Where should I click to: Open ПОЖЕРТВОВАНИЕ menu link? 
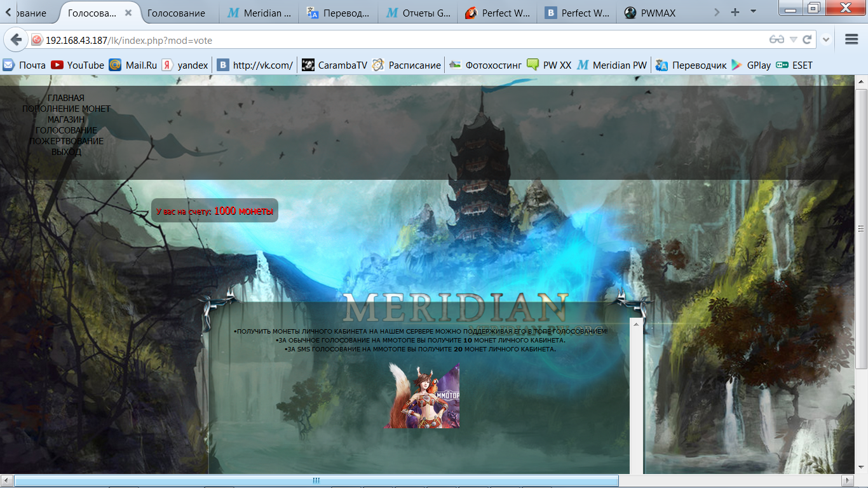point(66,141)
